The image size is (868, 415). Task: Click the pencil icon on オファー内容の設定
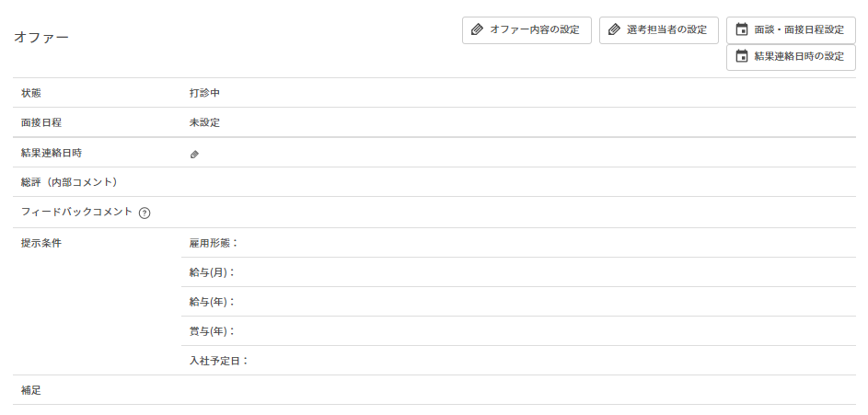pos(477,30)
